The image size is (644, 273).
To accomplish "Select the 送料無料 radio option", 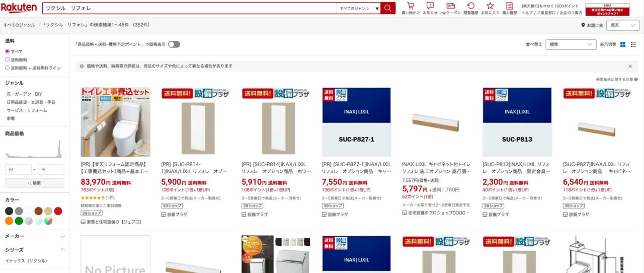I will (8, 59).
